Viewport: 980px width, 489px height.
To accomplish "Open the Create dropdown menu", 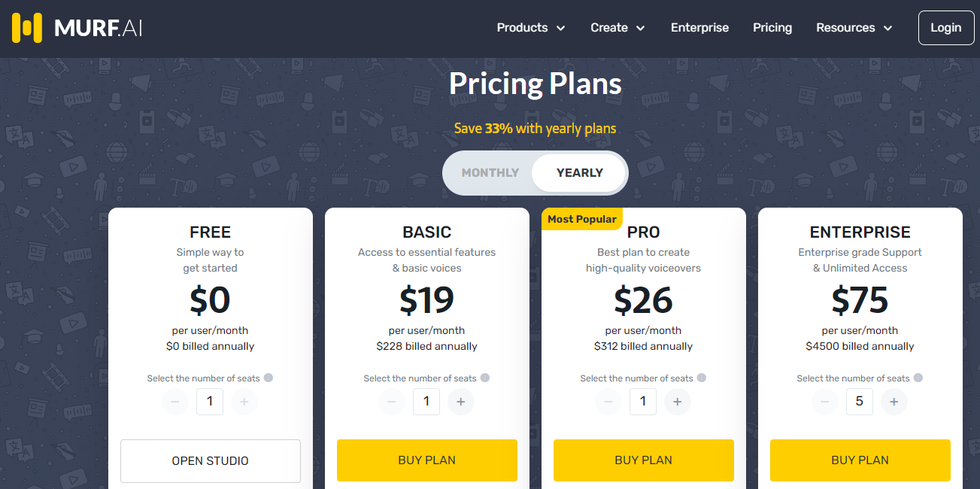I will [x=617, y=28].
